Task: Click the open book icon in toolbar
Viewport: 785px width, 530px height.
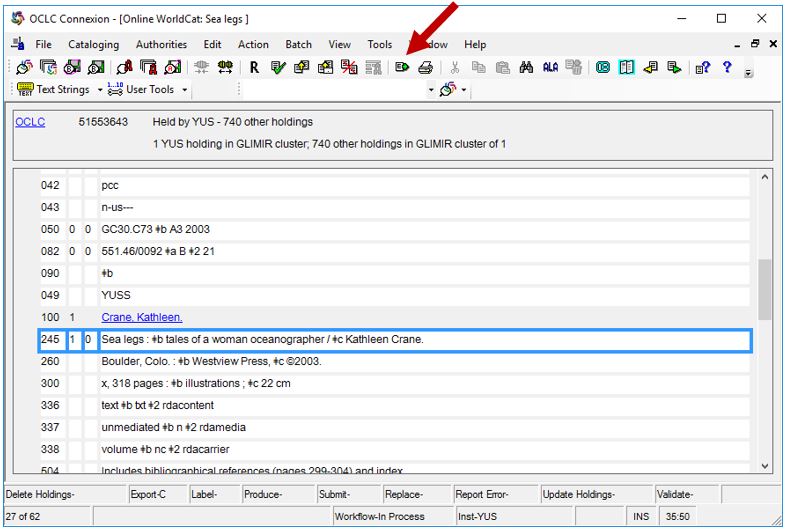Action: point(627,67)
